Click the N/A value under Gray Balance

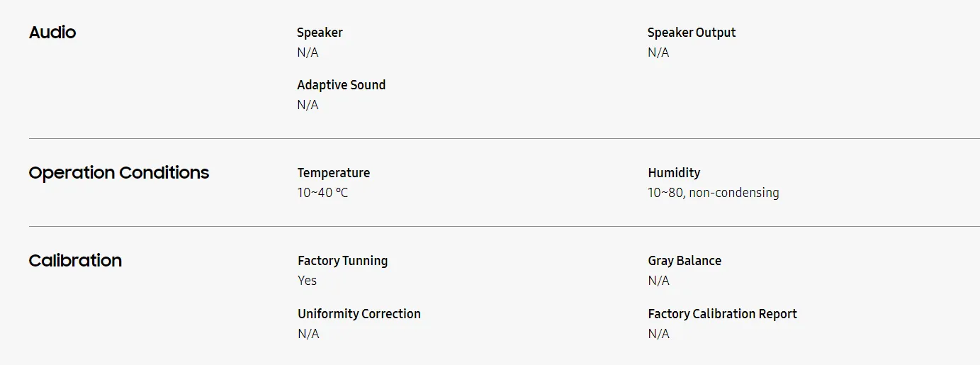coord(659,281)
